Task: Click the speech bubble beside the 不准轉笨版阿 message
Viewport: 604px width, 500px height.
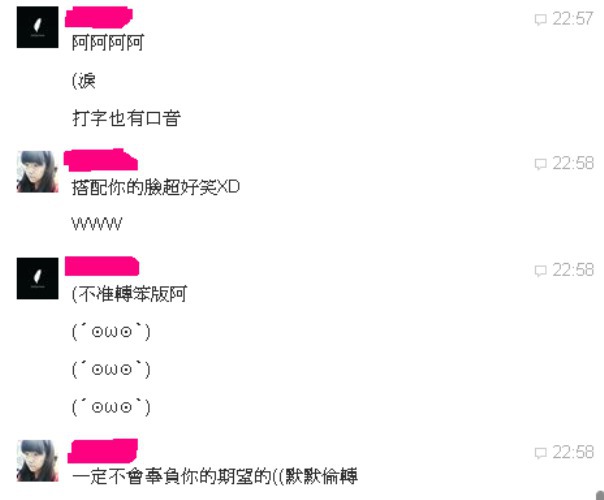Action: 540,270
